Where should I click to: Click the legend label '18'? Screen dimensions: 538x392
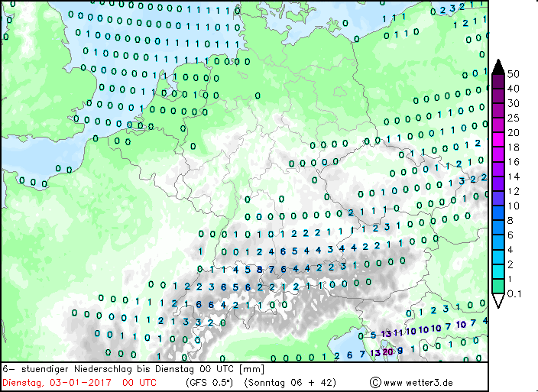514,147
